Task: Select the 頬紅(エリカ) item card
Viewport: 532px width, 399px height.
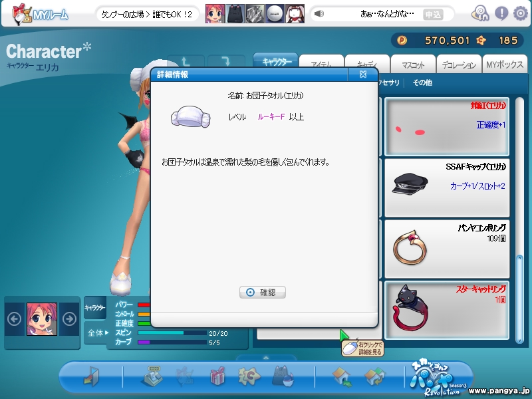Action: (x=447, y=127)
